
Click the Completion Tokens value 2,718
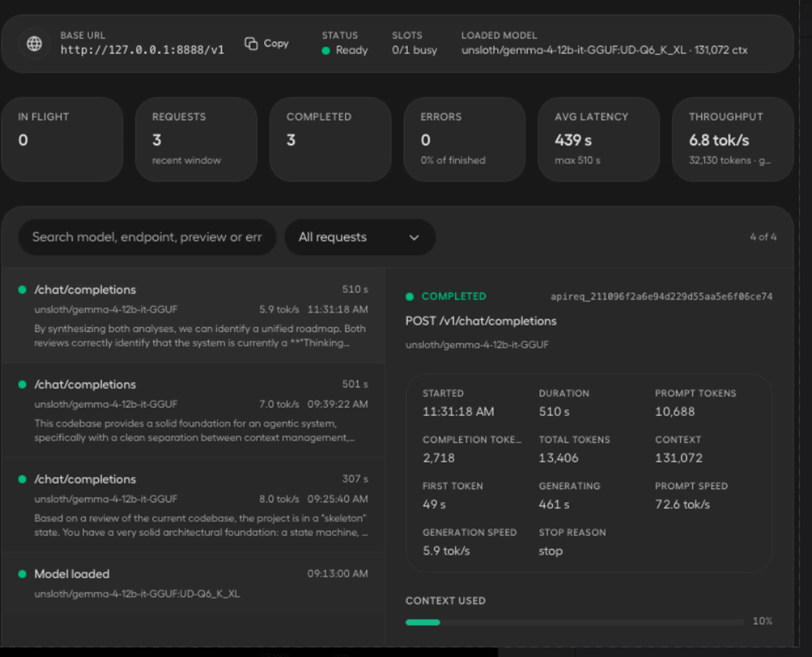pos(439,458)
